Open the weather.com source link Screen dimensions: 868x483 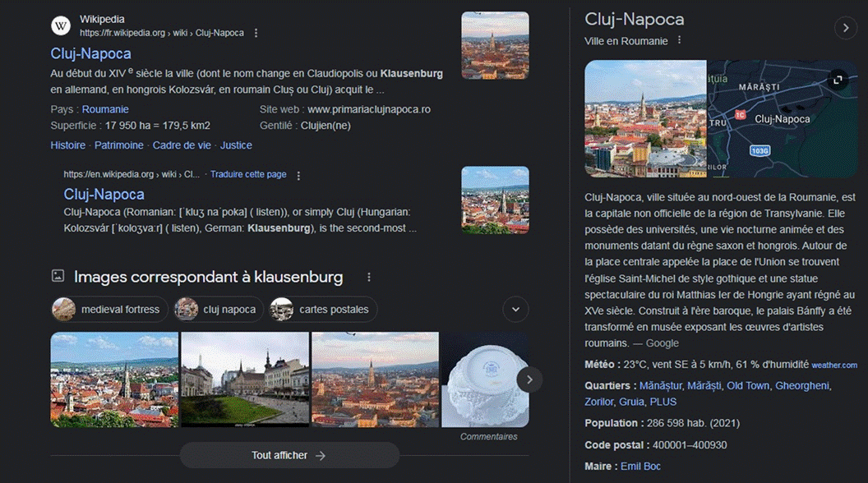pos(834,366)
